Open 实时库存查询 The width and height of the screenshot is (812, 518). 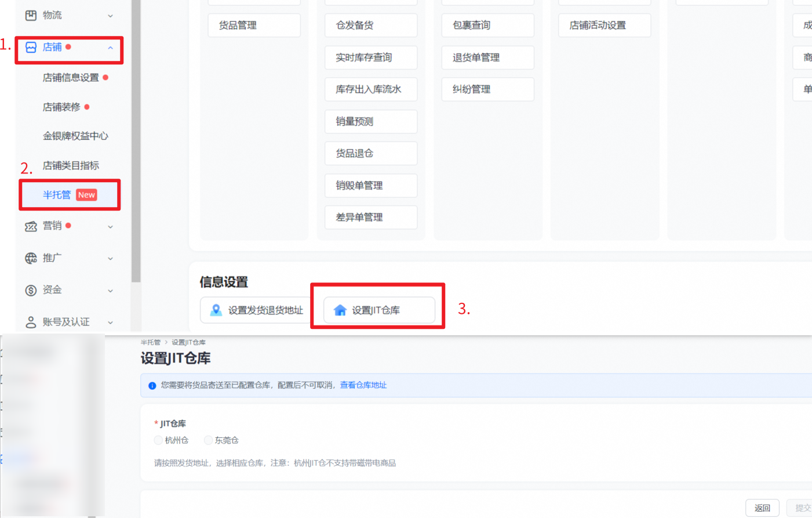coord(371,57)
